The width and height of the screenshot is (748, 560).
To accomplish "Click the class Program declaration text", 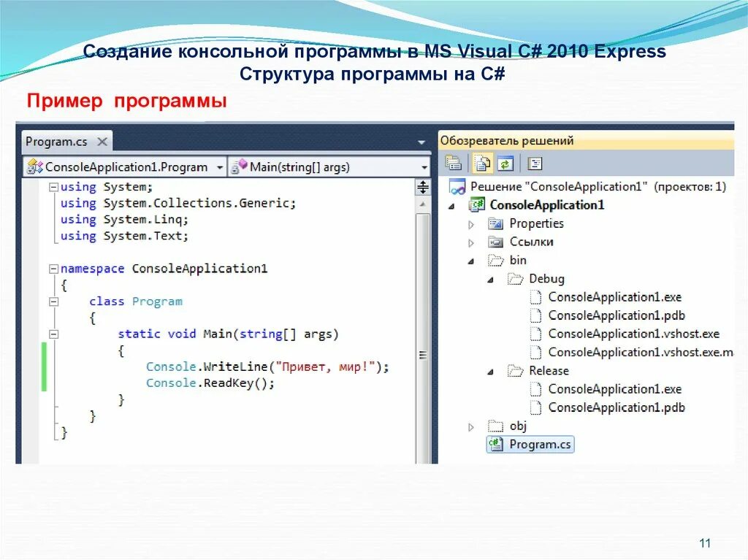I will 136,302.
